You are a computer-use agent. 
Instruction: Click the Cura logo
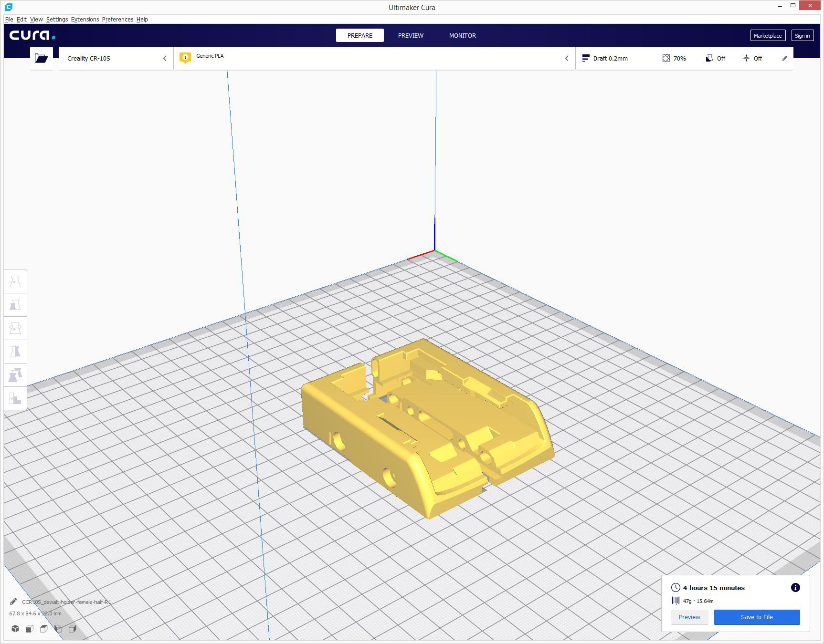32,35
